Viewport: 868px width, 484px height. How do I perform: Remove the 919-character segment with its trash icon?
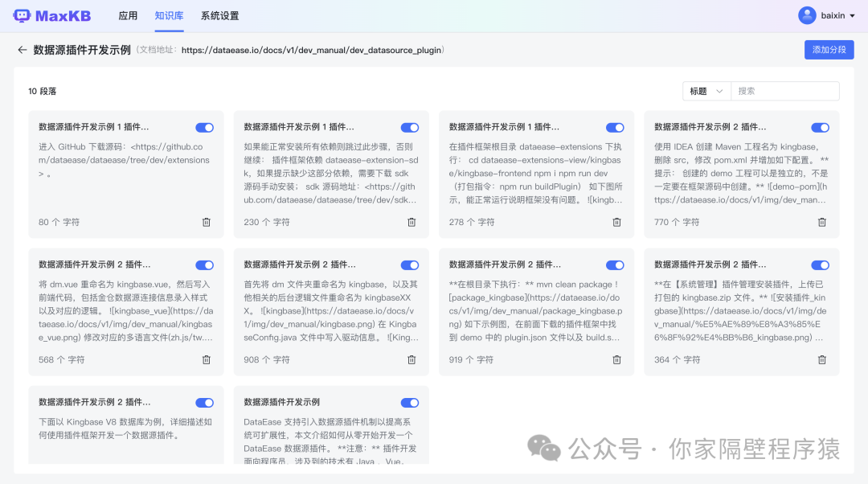(616, 359)
